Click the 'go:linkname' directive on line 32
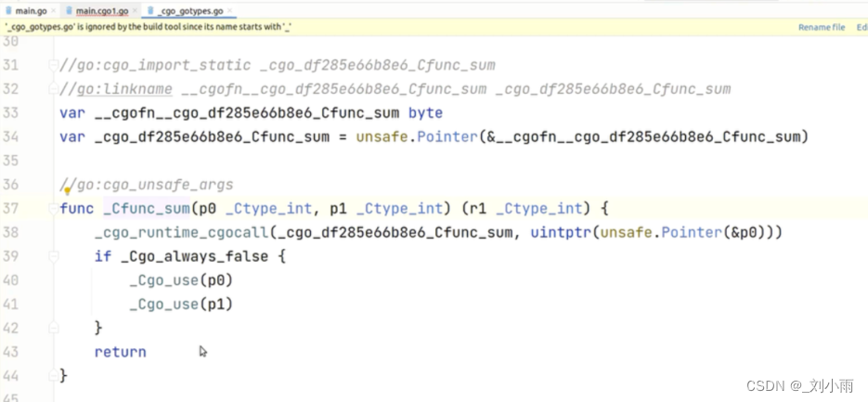Screen dimensions: 868x402 point(124,89)
